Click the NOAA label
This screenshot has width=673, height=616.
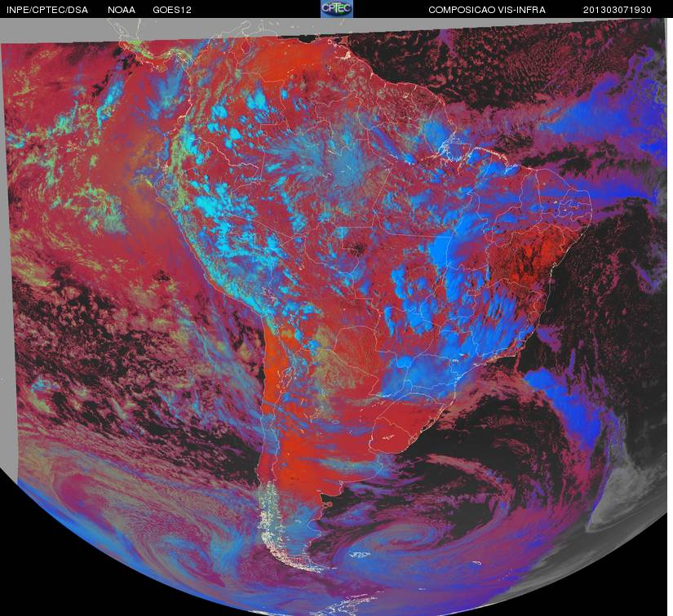pyautogui.click(x=122, y=10)
